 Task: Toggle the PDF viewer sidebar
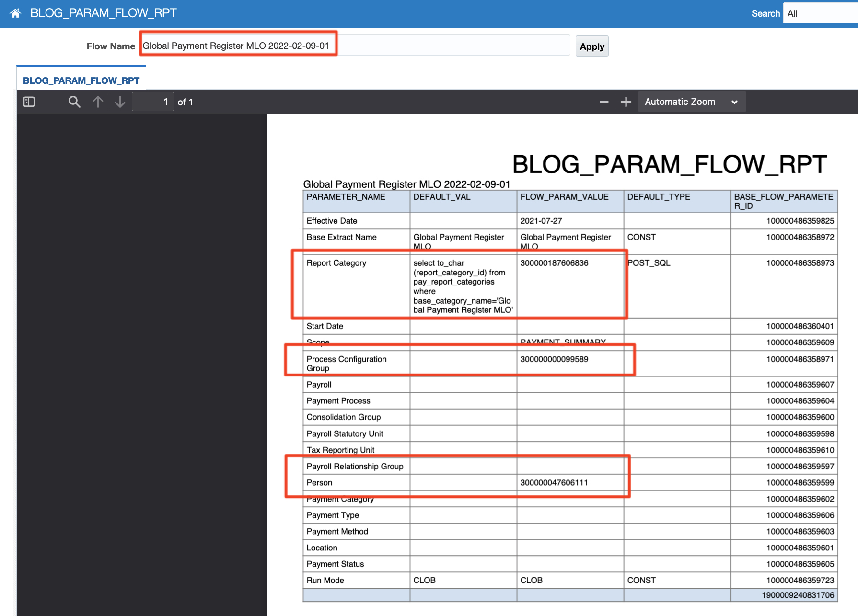pyautogui.click(x=29, y=102)
